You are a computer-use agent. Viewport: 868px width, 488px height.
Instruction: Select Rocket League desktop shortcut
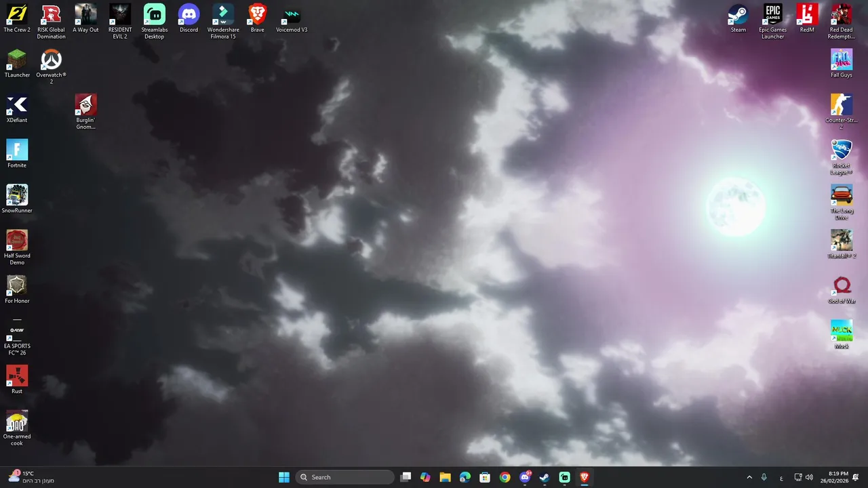pos(842,157)
